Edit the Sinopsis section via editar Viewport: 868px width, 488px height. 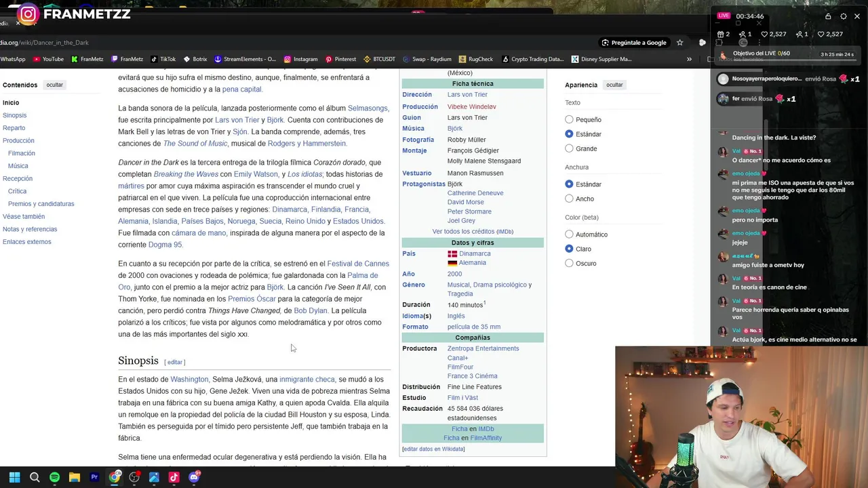pyautogui.click(x=175, y=362)
